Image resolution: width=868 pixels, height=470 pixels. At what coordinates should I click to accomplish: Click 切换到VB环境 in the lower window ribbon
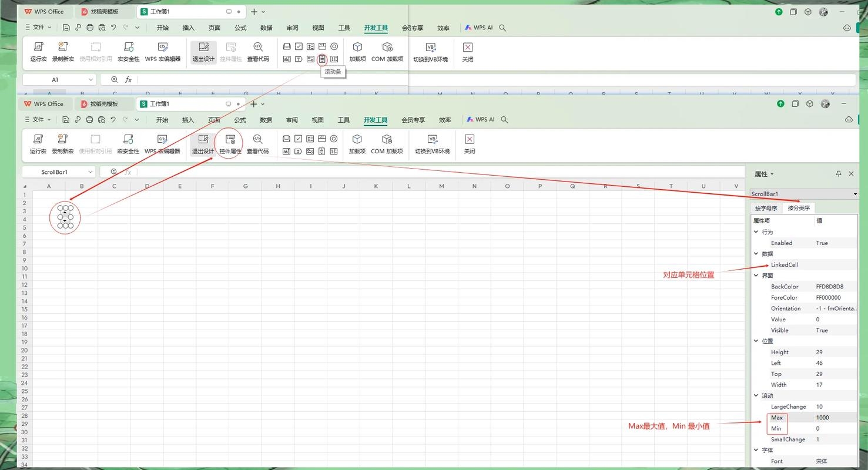click(432, 143)
